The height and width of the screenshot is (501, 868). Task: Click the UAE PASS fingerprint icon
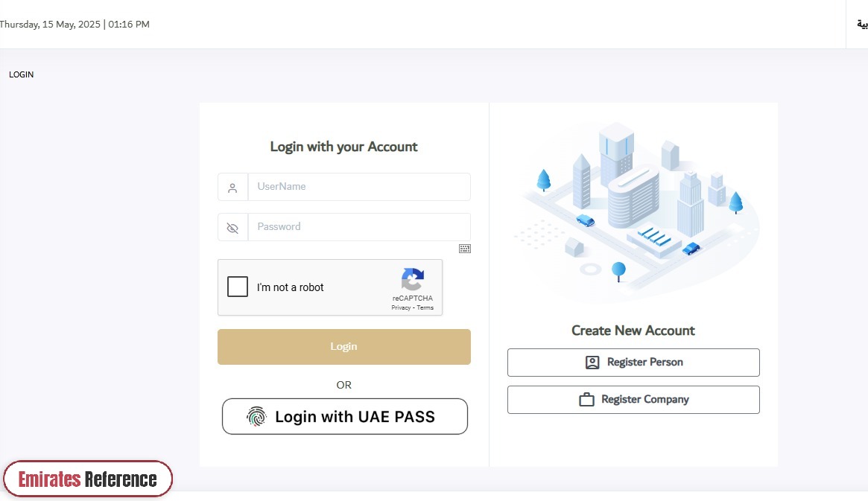[256, 416]
